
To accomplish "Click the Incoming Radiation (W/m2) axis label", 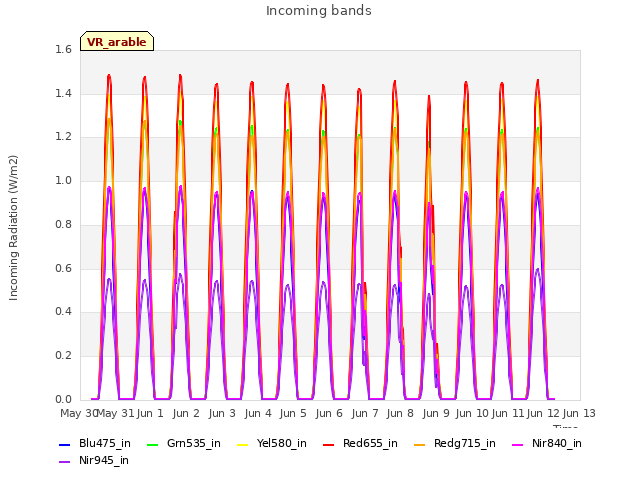I will pos(13,228).
